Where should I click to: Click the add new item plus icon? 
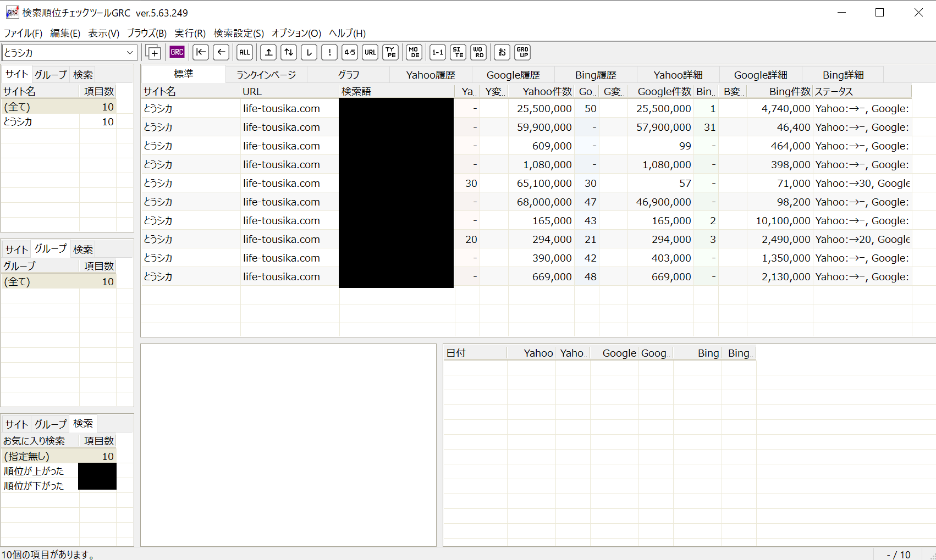(x=153, y=52)
